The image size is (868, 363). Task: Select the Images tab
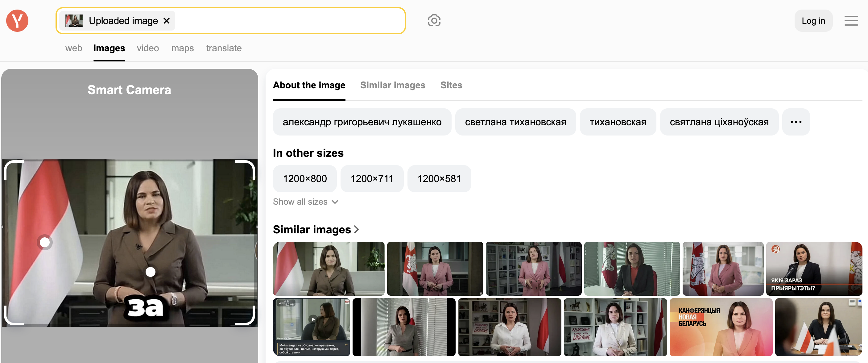(109, 48)
